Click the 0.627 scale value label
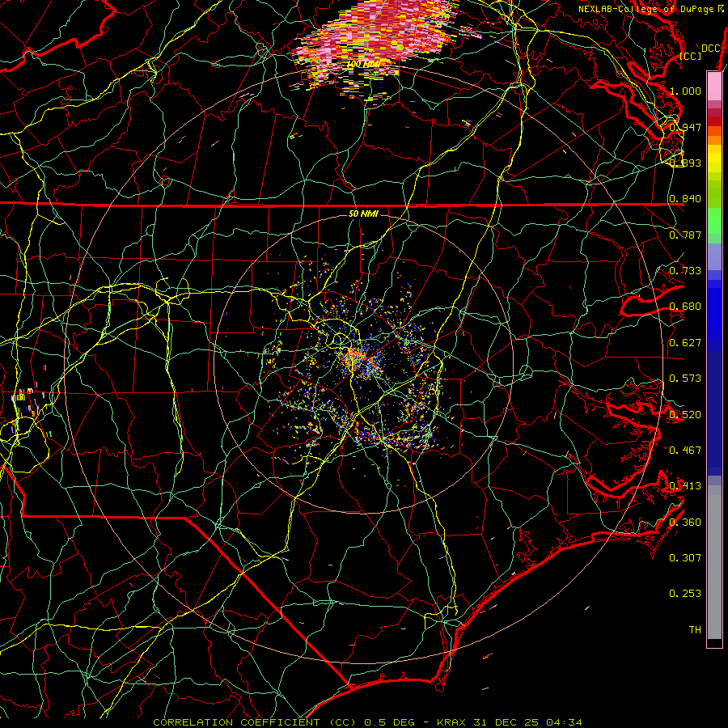728x728 pixels. pyautogui.click(x=685, y=342)
